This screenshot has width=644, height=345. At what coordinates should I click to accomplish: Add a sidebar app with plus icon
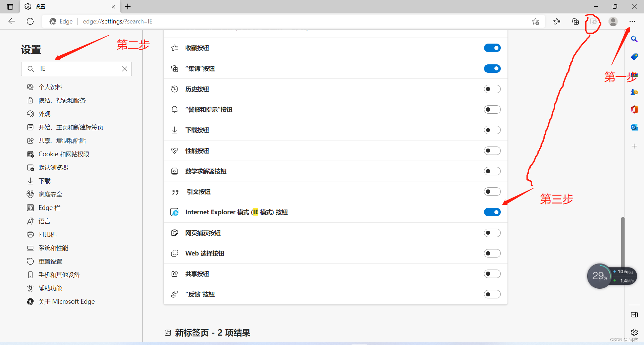(x=634, y=146)
